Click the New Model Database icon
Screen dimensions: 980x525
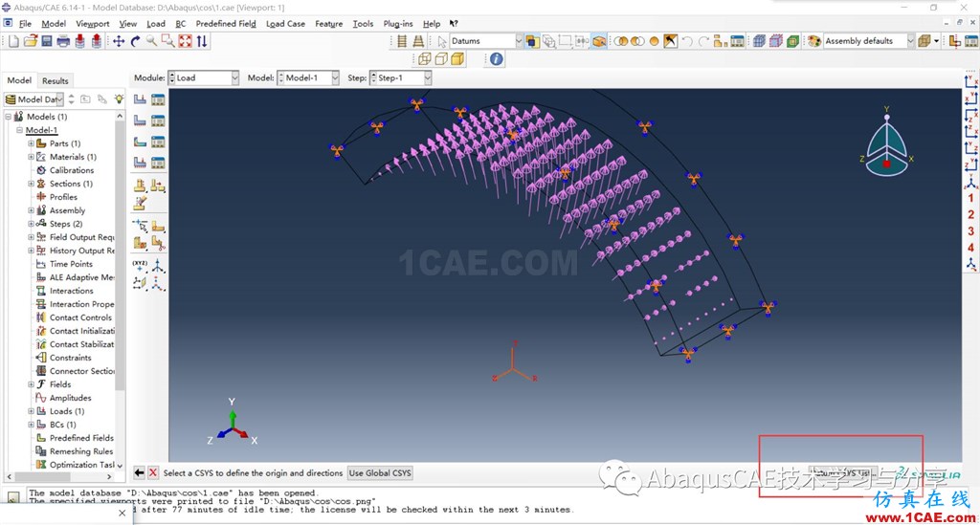pos(13,41)
